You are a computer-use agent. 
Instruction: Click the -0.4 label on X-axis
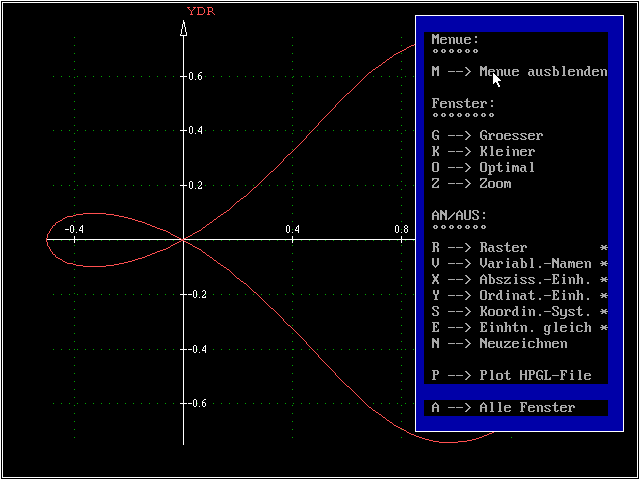(x=74, y=229)
